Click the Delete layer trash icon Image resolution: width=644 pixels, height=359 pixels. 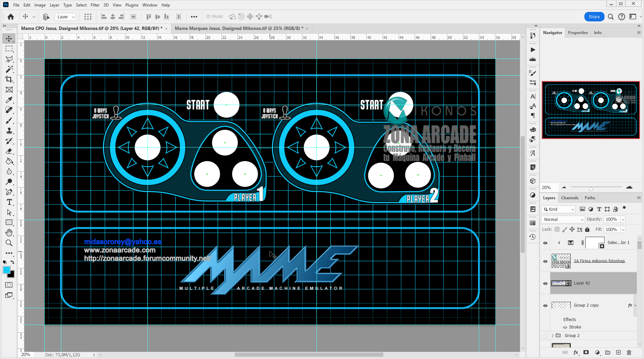(629, 353)
